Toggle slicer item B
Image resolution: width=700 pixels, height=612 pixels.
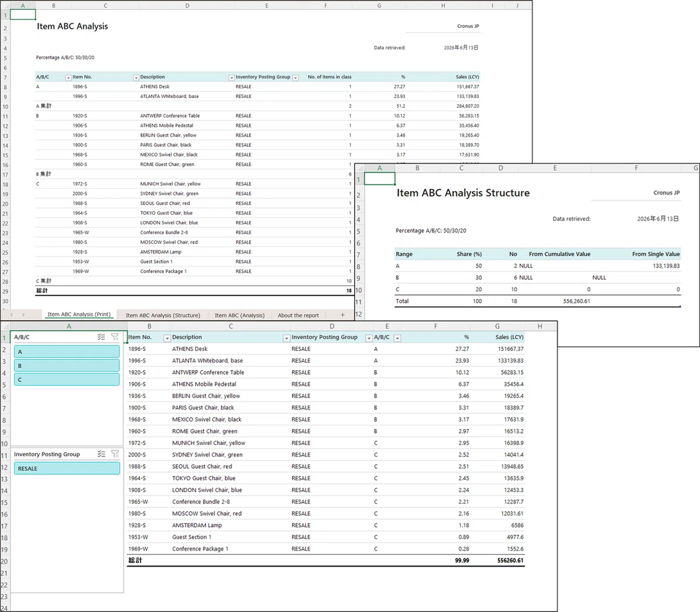[67, 365]
